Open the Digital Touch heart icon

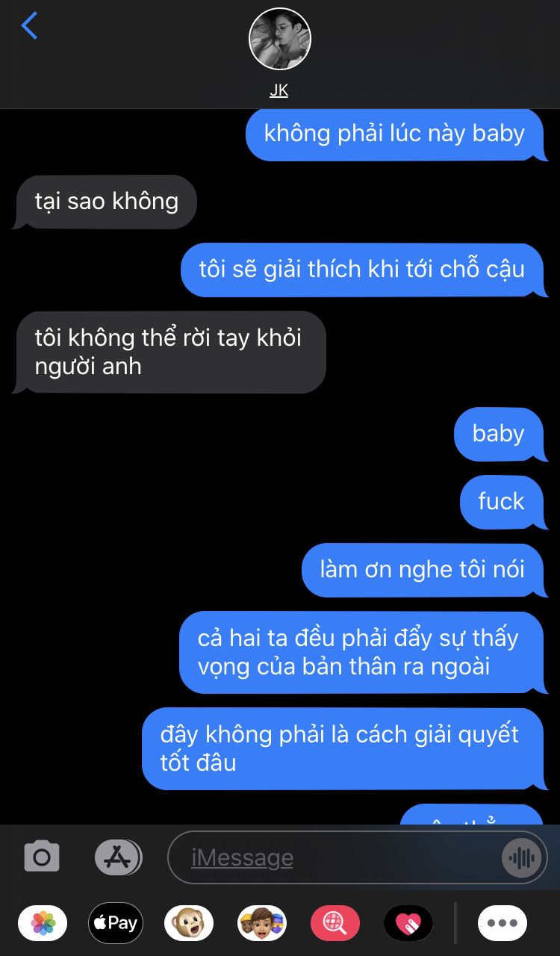coord(408,923)
